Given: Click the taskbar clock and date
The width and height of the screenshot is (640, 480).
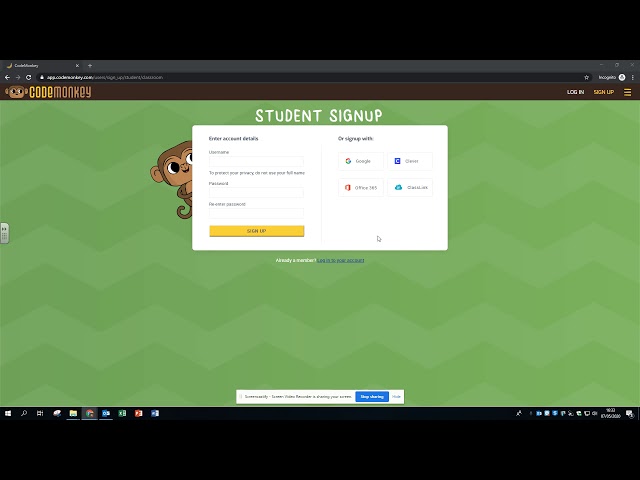Looking at the screenshot, I should pos(611,413).
